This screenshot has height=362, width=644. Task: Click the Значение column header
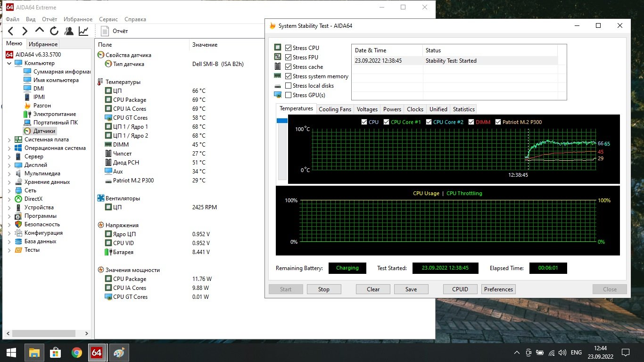205,45
